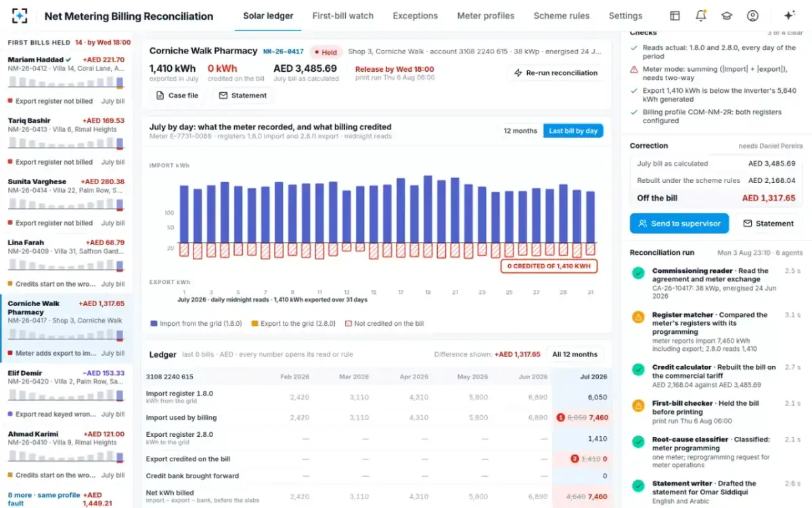The height and width of the screenshot is (508, 812).
Task: Click Send to supervisor
Action: [x=679, y=224]
